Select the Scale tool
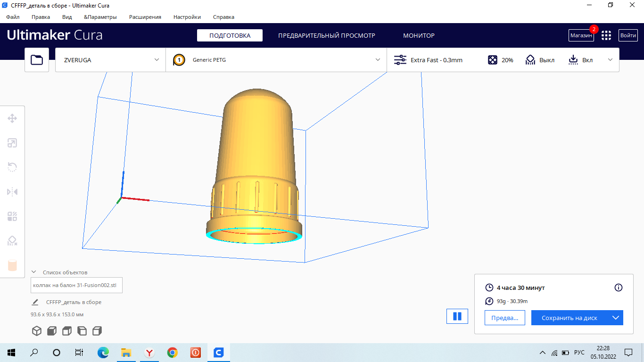This screenshot has height=362, width=644. pyautogui.click(x=13, y=143)
